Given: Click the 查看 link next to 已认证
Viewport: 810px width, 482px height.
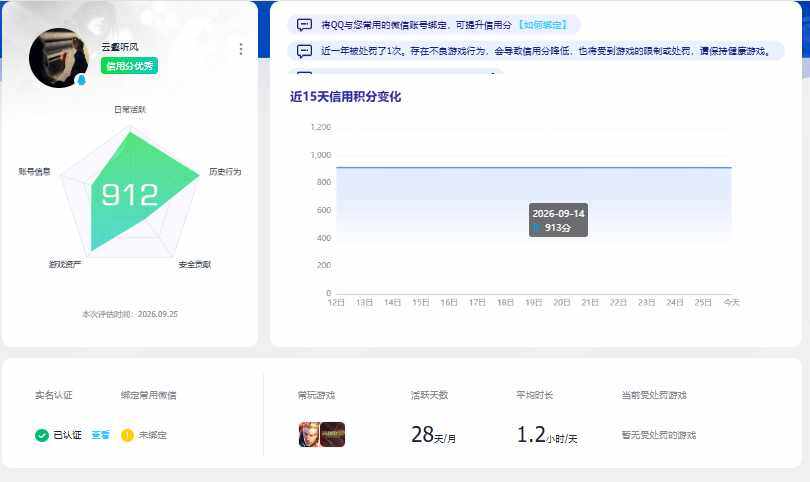Looking at the screenshot, I should point(101,436).
